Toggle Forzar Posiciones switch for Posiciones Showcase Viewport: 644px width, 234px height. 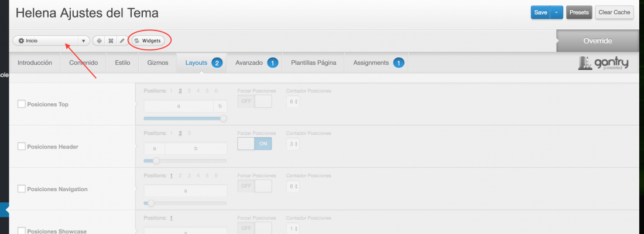(255, 228)
